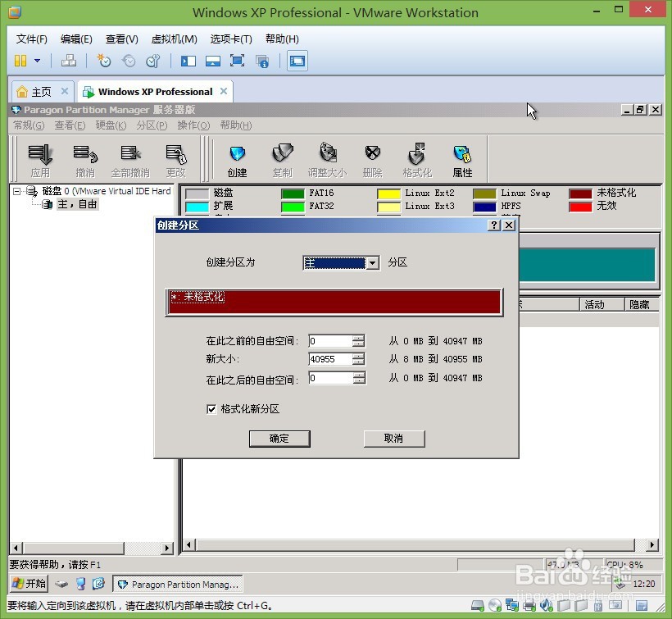Click the spinner beside 在此之前的自由空间

coord(359,341)
